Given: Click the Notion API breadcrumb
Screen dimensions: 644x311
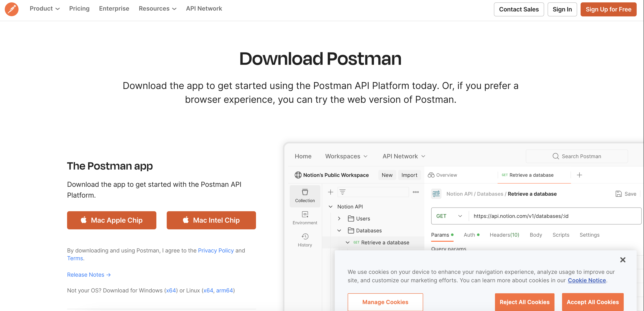Looking at the screenshot, I should tap(459, 194).
